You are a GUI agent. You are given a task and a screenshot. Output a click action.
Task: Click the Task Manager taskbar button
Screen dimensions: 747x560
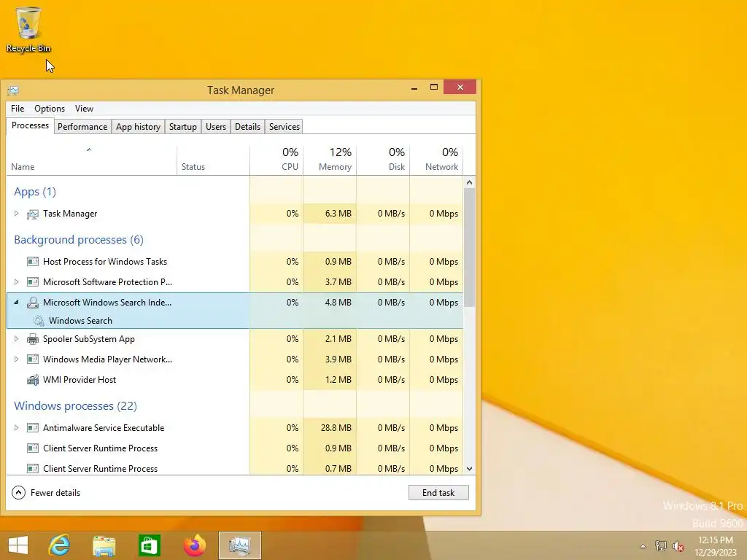click(x=239, y=545)
